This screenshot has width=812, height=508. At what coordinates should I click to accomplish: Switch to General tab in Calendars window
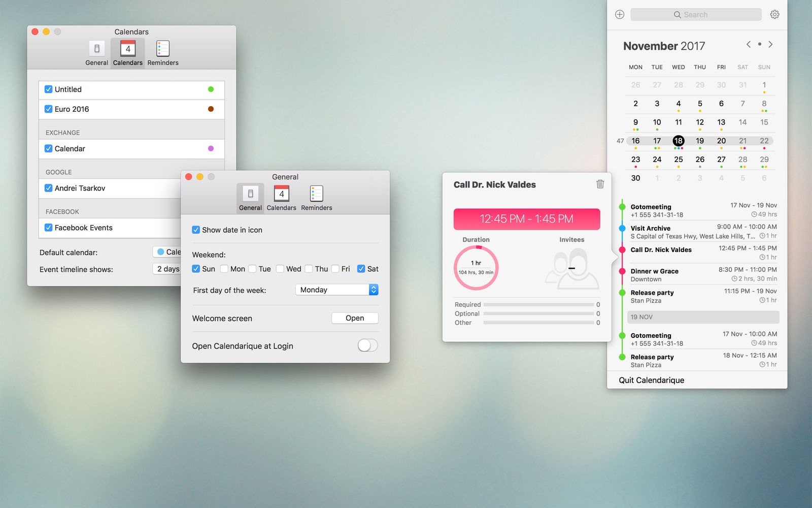click(x=97, y=53)
